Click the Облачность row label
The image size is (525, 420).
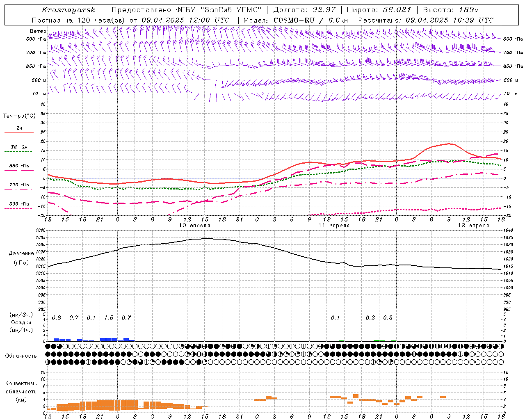(21, 356)
